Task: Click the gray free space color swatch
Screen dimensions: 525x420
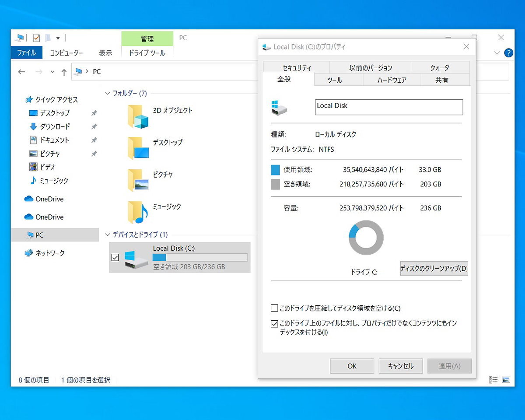Action: click(x=275, y=184)
